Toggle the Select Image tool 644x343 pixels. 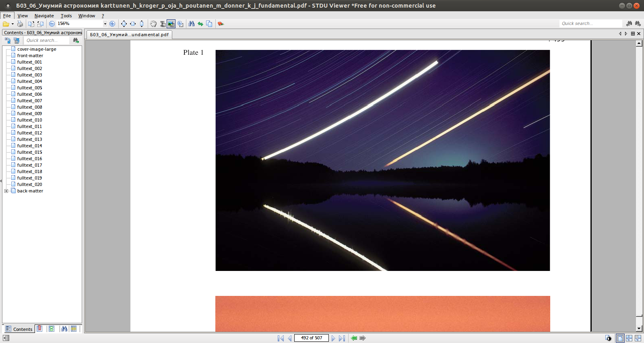point(171,24)
